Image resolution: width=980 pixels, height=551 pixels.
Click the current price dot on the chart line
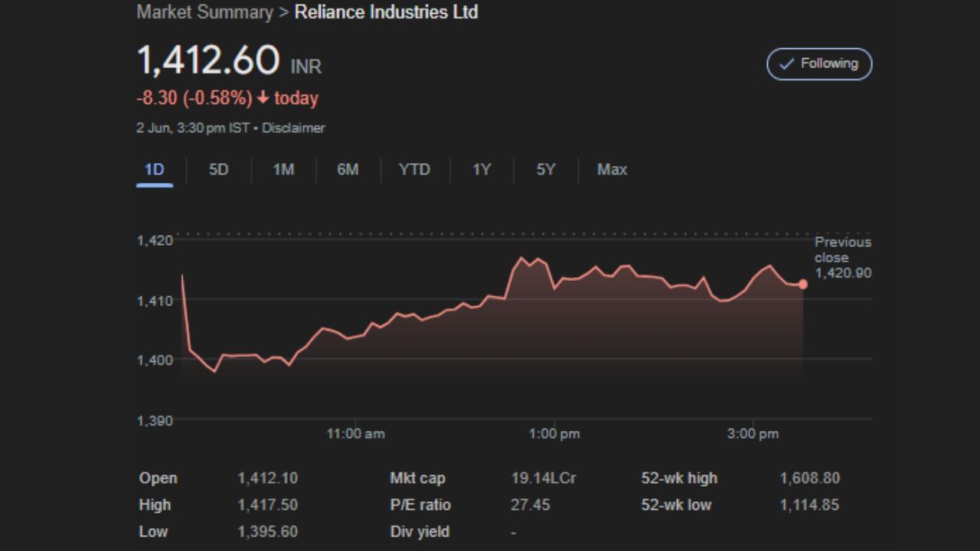tap(803, 285)
